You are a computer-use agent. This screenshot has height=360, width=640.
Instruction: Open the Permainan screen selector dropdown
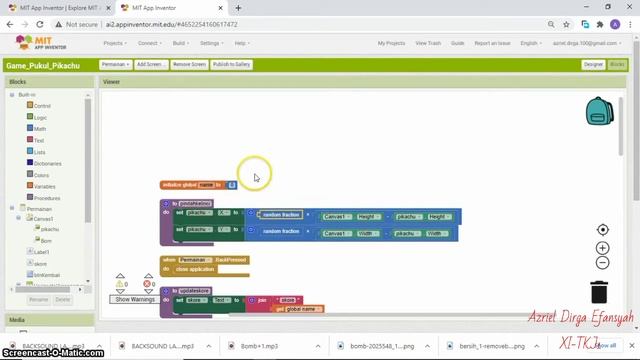click(x=116, y=64)
